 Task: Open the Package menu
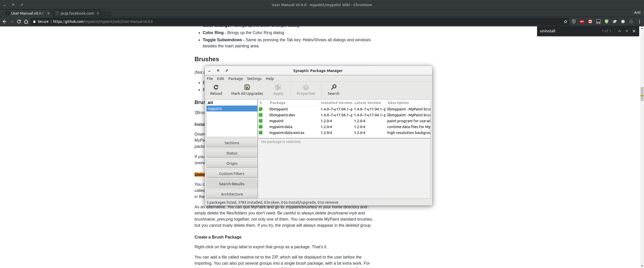point(236,79)
